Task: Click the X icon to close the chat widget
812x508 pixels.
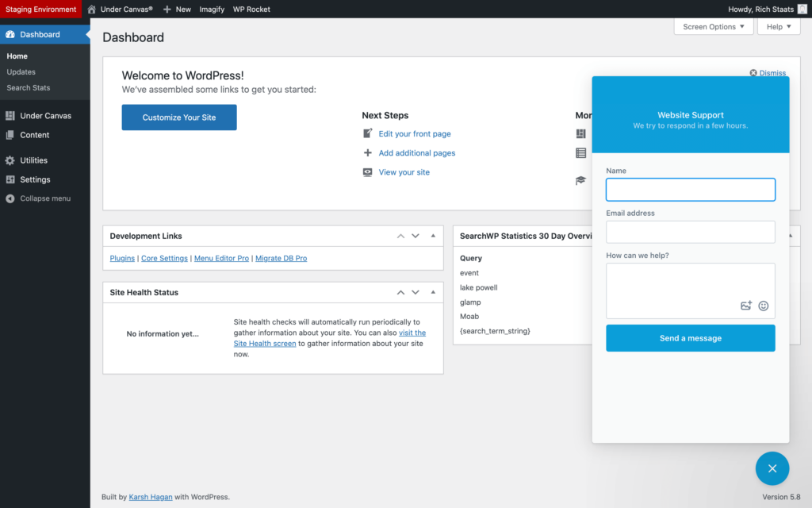Action: pos(772,468)
